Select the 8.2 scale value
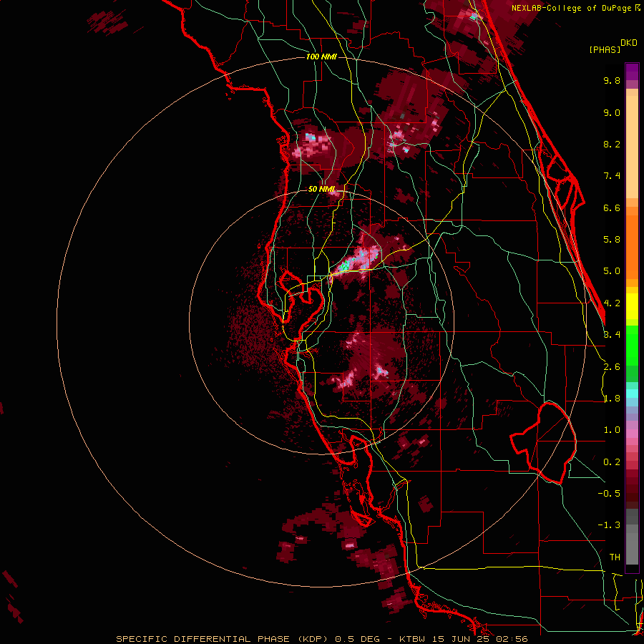 pos(612,144)
